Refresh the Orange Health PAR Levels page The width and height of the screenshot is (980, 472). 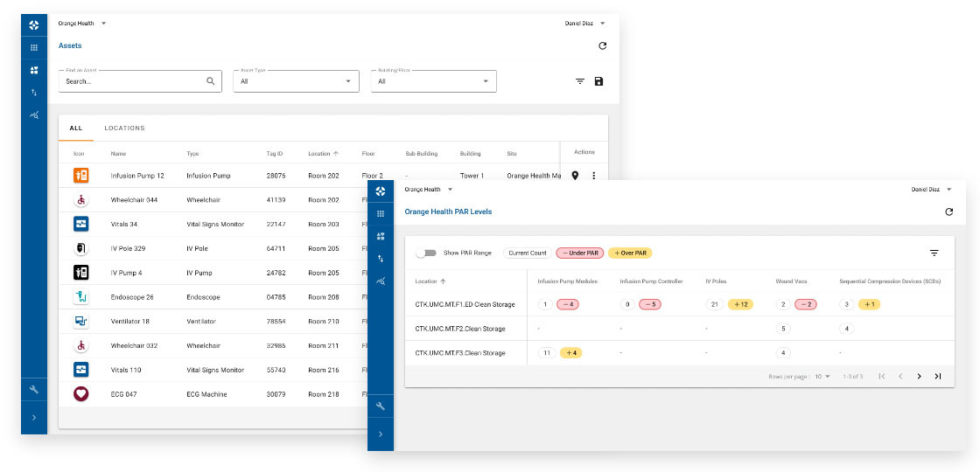(948, 212)
